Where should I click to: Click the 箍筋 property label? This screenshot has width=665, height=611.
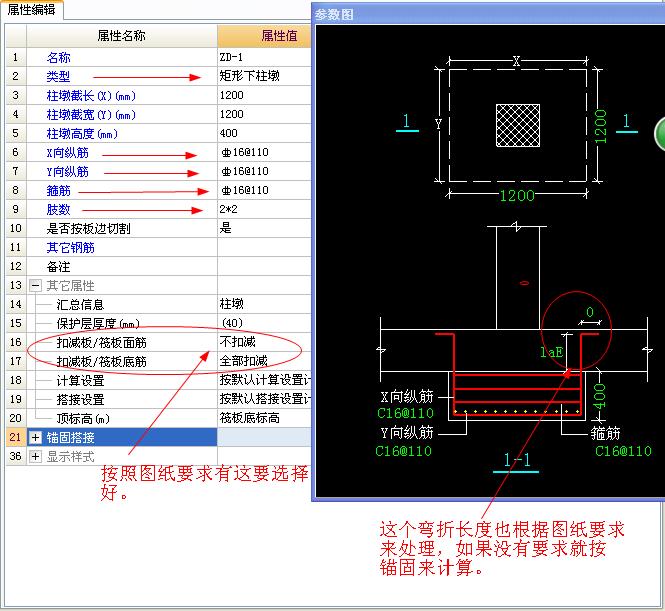[x=59, y=191]
